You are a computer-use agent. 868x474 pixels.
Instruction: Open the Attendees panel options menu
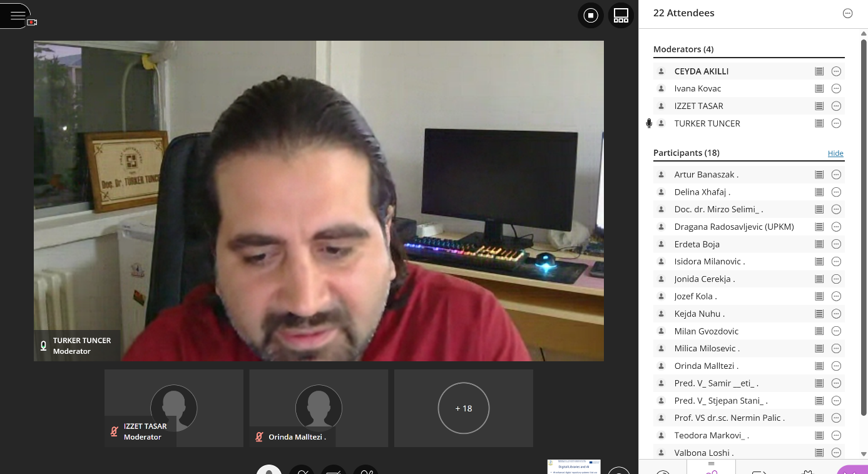click(x=847, y=13)
